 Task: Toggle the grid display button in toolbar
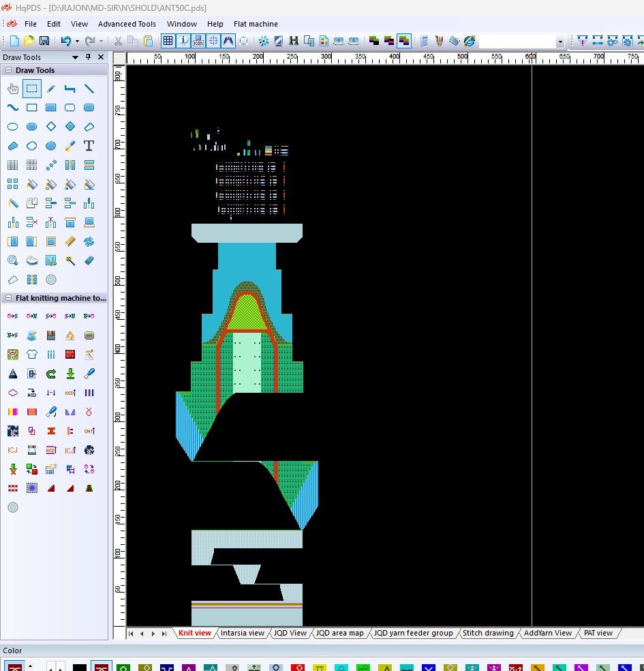click(x=168, y=41)
